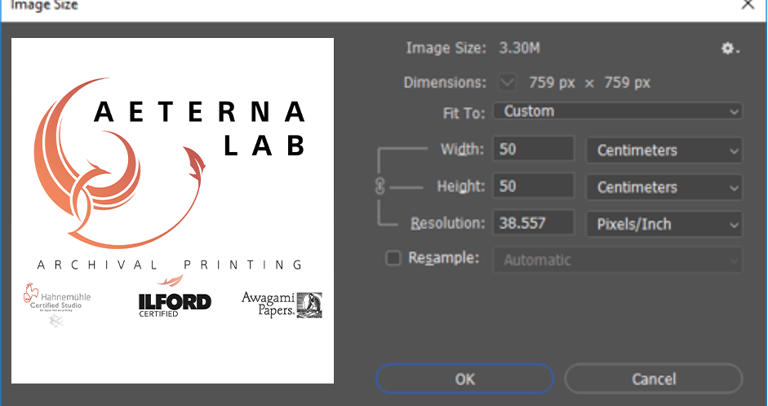This screenshot has width=768, height=406.
Task: Toggle the constrain proportions chain link
Action: click(381, 187)
